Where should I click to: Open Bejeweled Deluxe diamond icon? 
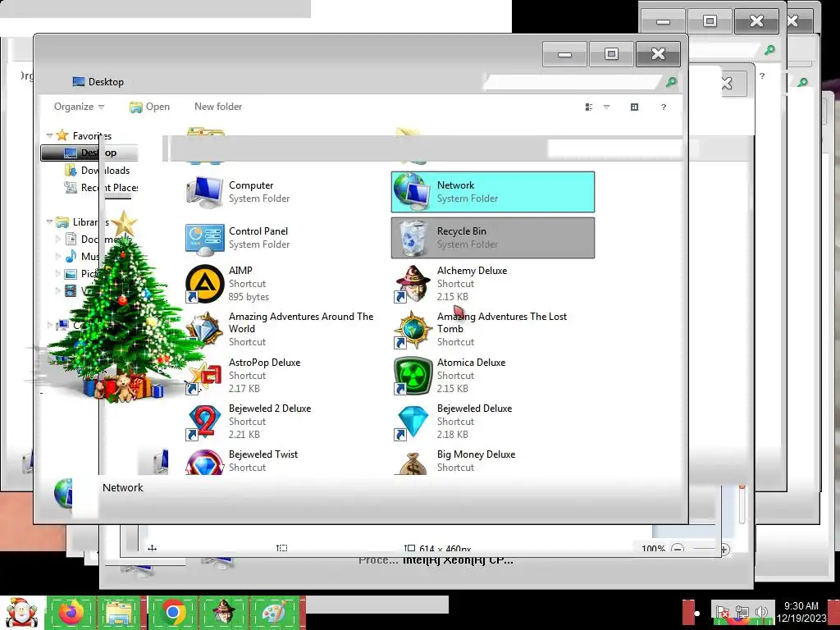click(x=413, y=422)
